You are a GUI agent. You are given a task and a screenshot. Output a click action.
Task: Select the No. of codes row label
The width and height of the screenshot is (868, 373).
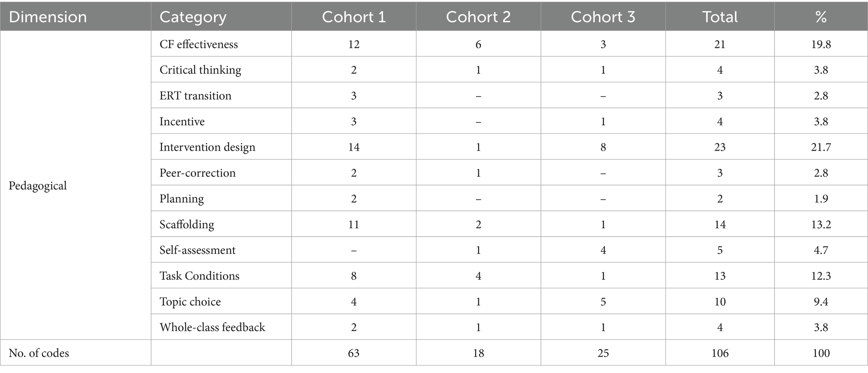tap(39, 353)
